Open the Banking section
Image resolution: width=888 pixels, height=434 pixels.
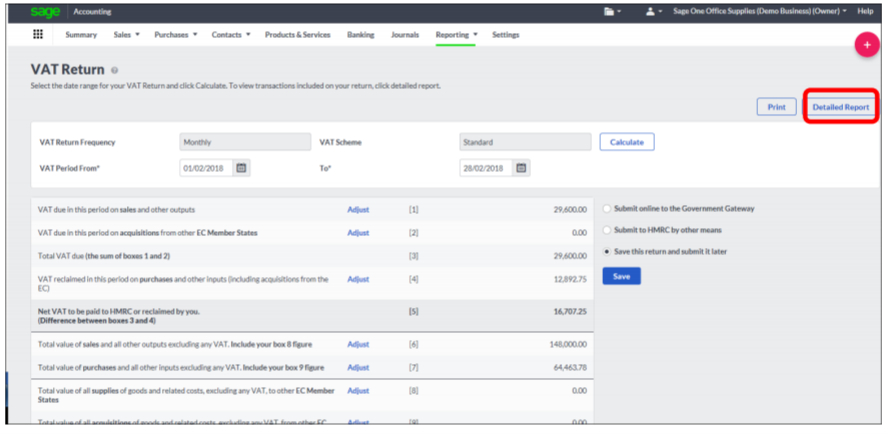pos(361,35)
